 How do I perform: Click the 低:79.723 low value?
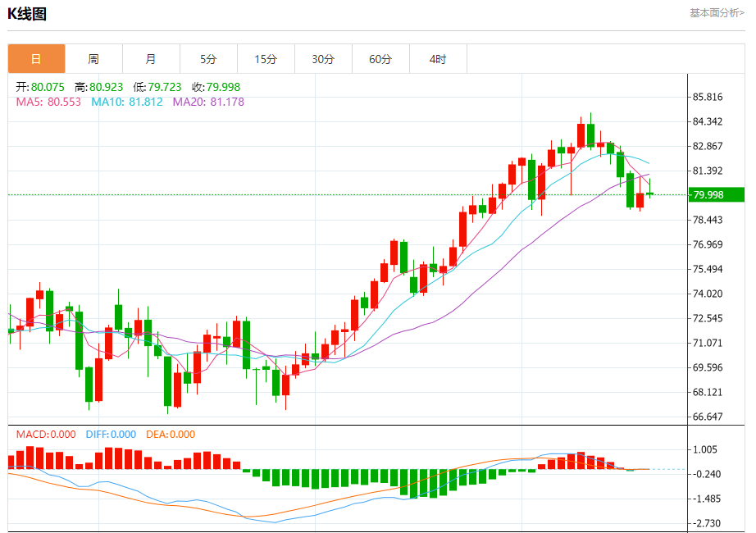tap(157, 87)
